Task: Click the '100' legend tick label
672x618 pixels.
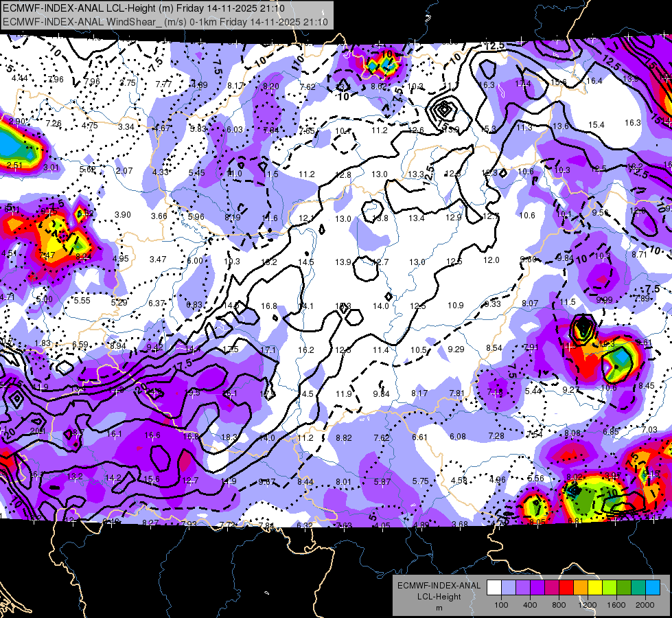Action: (x=501, y=605)
